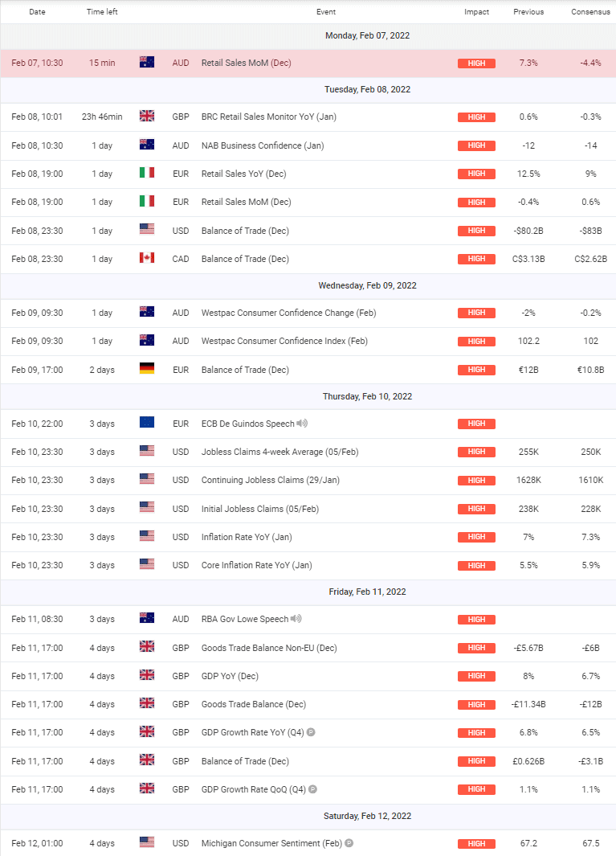The height and width of the screenshot is (856, 616).
Task: Click the Impact column header
Action: [x=476, y=11]
